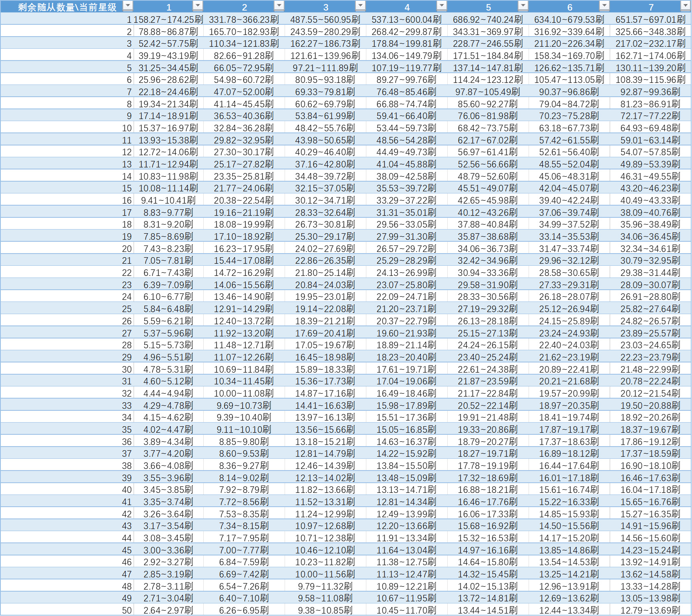The width and height of the screenshot is (692, 616).
Task: Select cell 19.16~21.19刷
Action: 244,212
